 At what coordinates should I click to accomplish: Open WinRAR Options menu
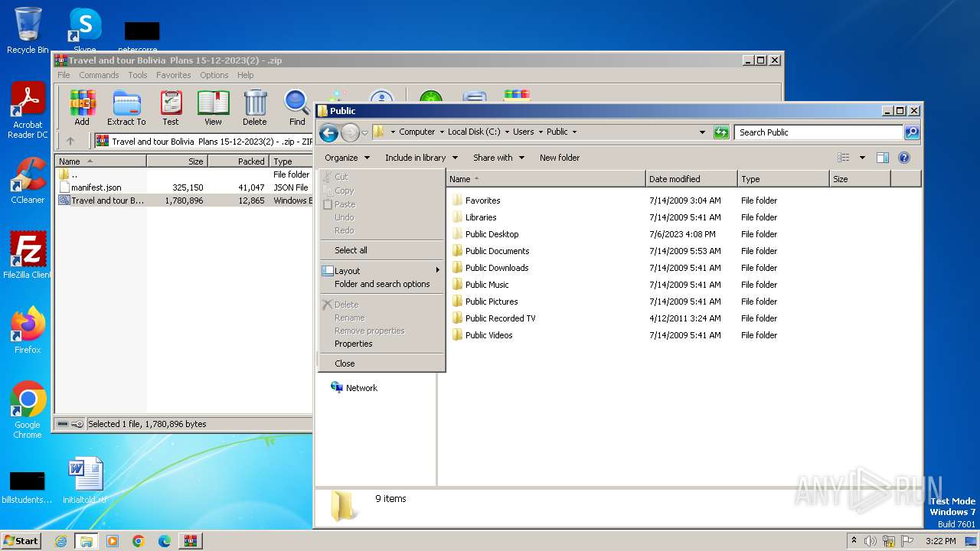click(x=214, y=75)
